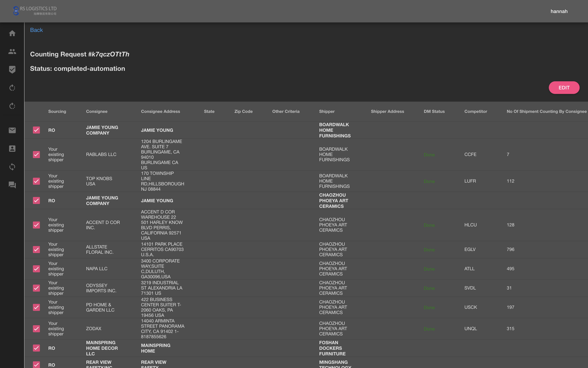The width and height of the screenshot is (588, 368).
Task: Click the upper rotate-arrow sidebar icon
Action: 12,88
